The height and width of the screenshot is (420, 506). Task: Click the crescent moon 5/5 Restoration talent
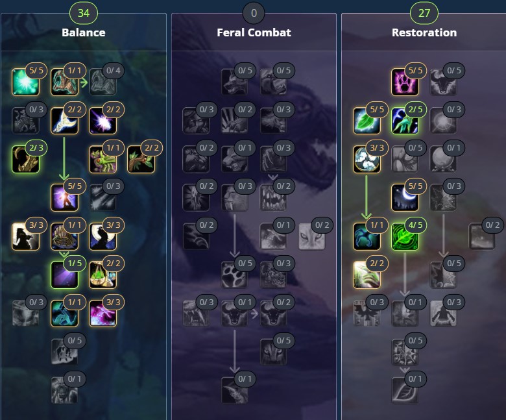click(x=405, y=197)
